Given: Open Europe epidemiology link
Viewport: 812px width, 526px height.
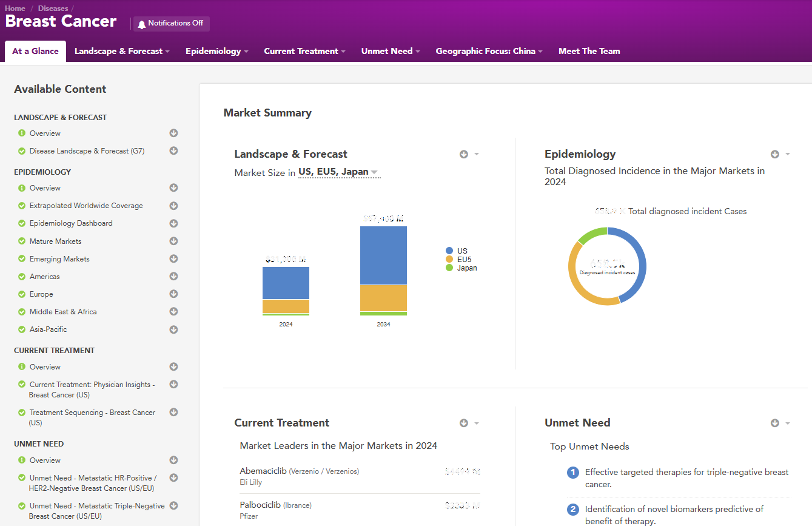Looking at the screenshot, I should 41,294.
